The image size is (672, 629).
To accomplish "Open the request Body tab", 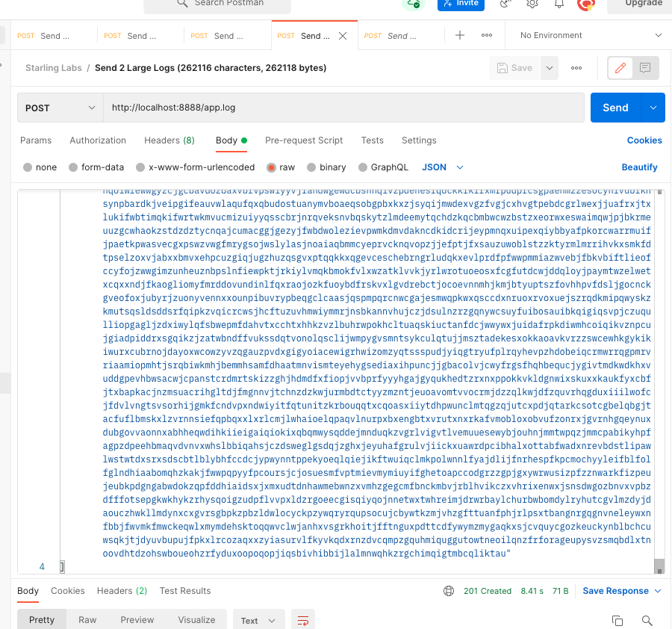I will click(x=231, y=140).
